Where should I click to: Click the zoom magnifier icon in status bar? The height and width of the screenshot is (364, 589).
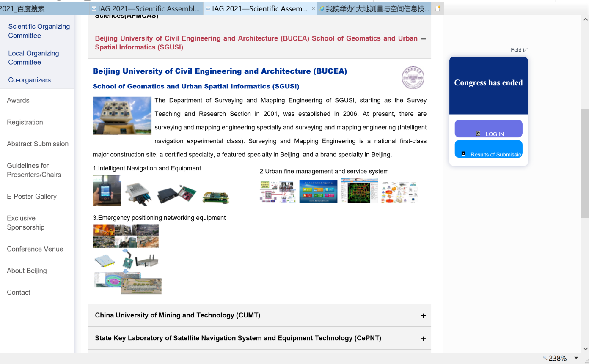click(x=545, y=358)
